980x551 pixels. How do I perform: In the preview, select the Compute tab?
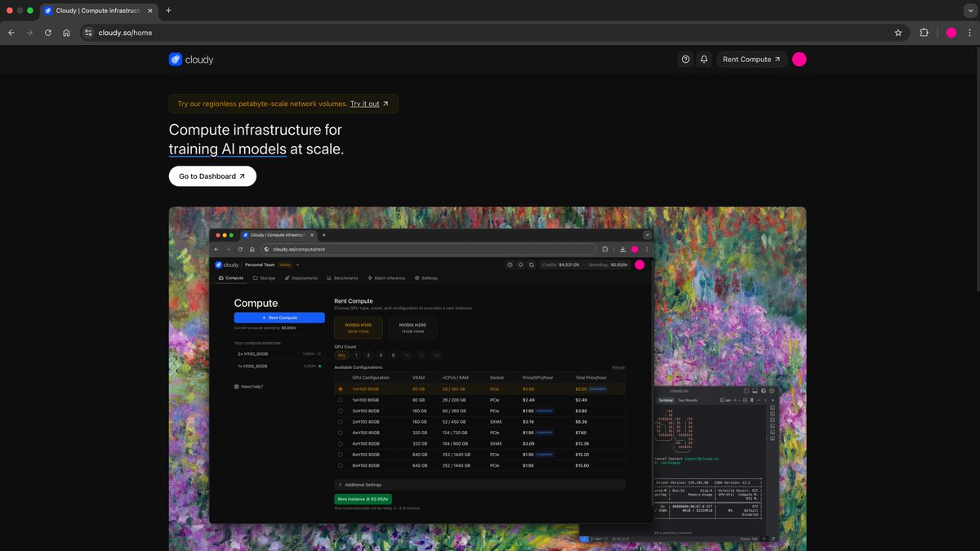[x=231, y=278]
